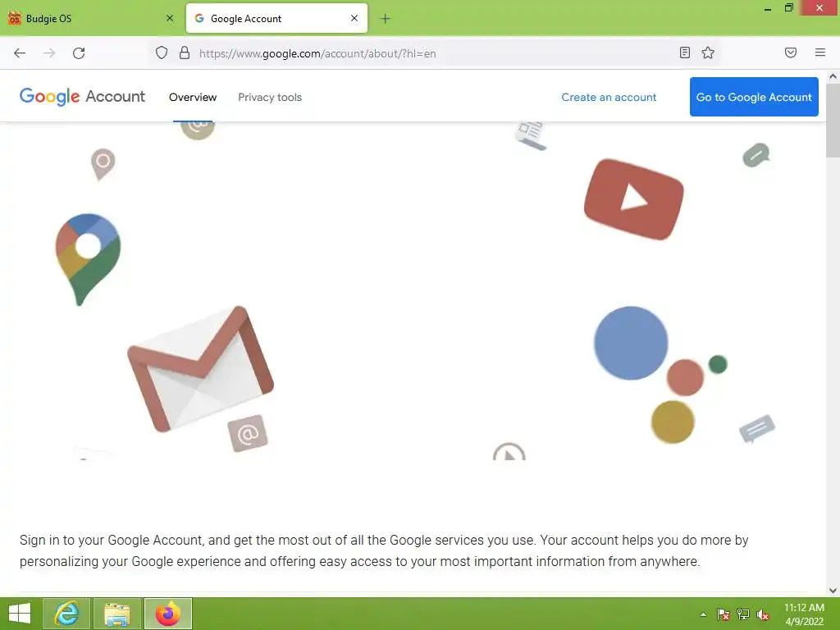The height and width of the screenshot is (630, 840).
Task: Open the Firefox hamburger menu
Action: point(820,52)
